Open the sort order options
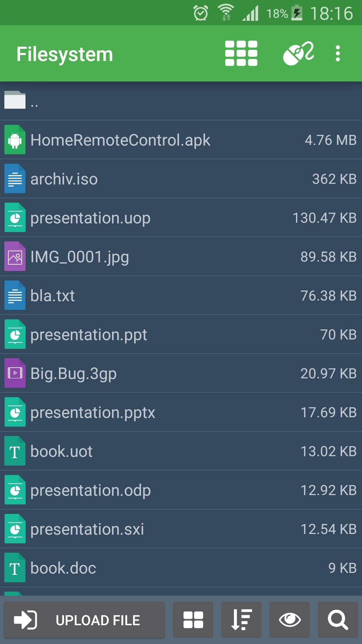Image resolution: width=362 pixels, height=644 pixels. [x=241, y=620]
